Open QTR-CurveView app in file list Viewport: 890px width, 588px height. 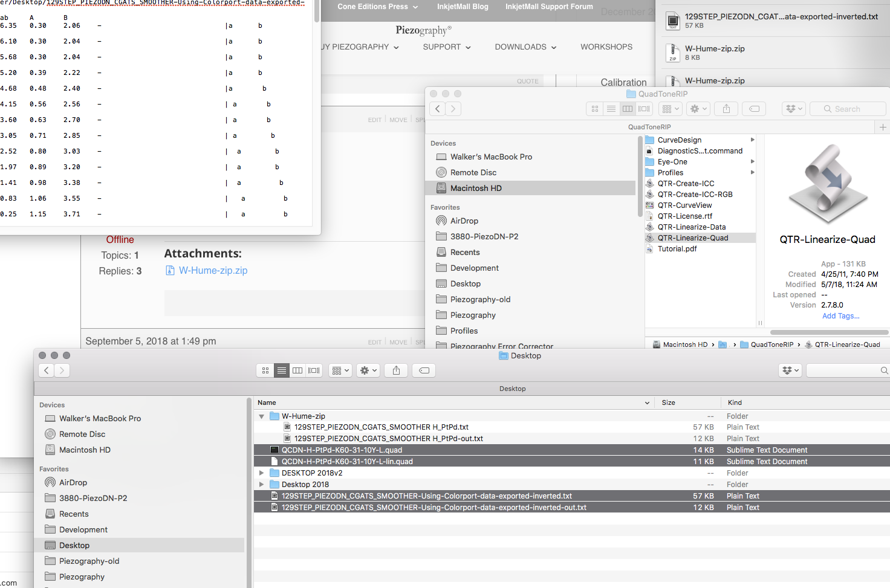(x=684, y=205)
